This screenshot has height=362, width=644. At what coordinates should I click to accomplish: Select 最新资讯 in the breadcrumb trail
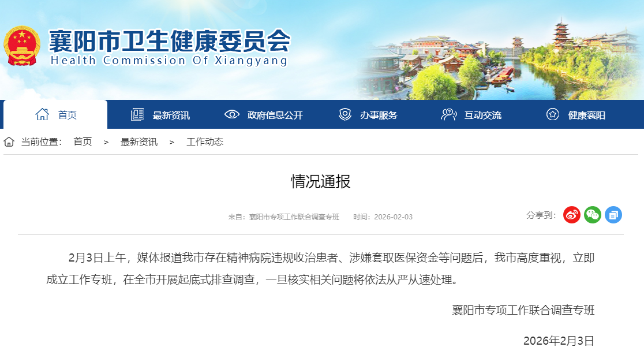point(138,142)
